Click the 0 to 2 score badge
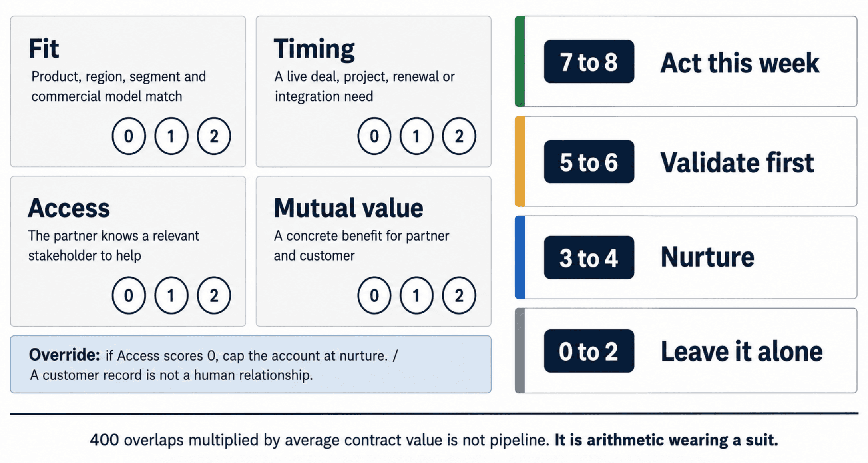Image resolution: width=868 pixels, height=463 pixels. [589, 351]
